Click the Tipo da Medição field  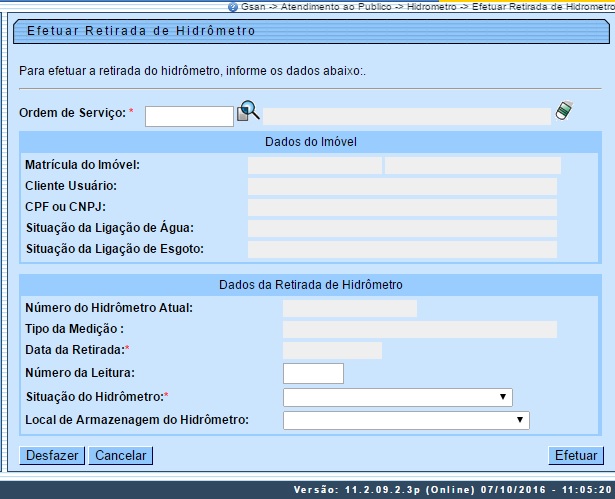click(419, 329)
